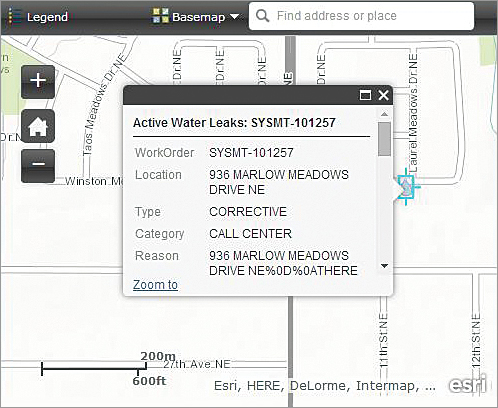Screen dimensions: 498x408
Task: Click the Basemap gallery grid icon
Action: click(x=160, y=16)
